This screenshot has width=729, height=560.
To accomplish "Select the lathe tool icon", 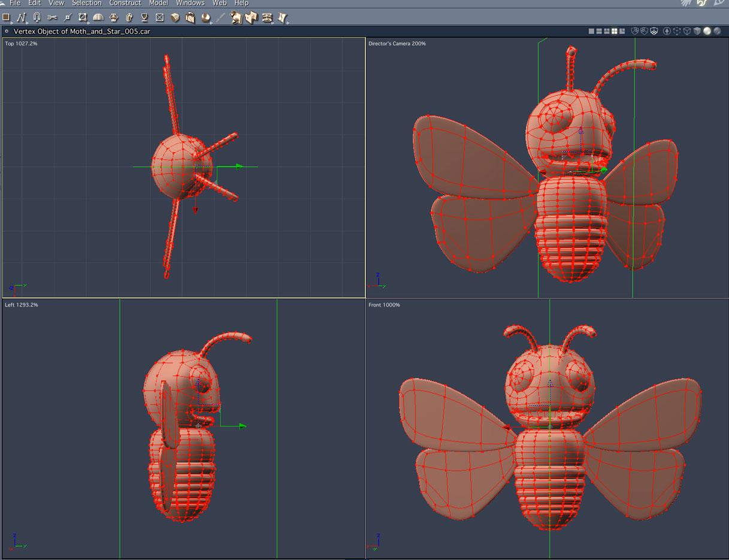I will (114, 17).
